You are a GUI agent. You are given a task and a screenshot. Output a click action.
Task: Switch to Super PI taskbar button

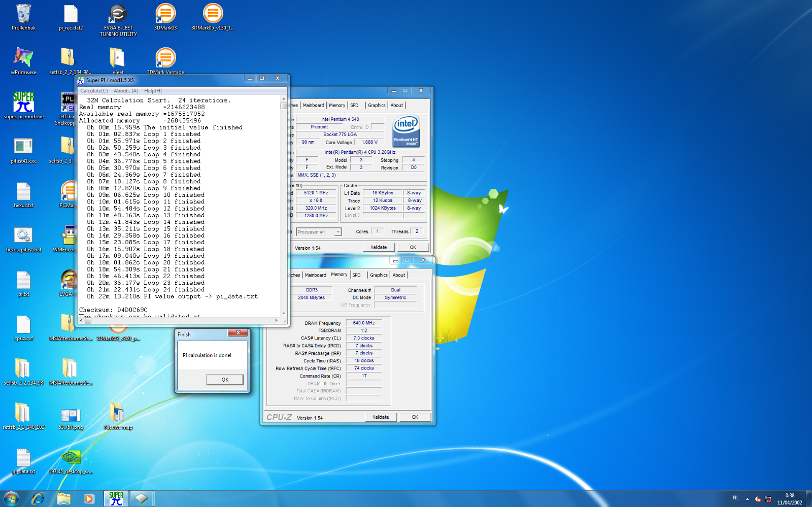click(x=116, y=499)
